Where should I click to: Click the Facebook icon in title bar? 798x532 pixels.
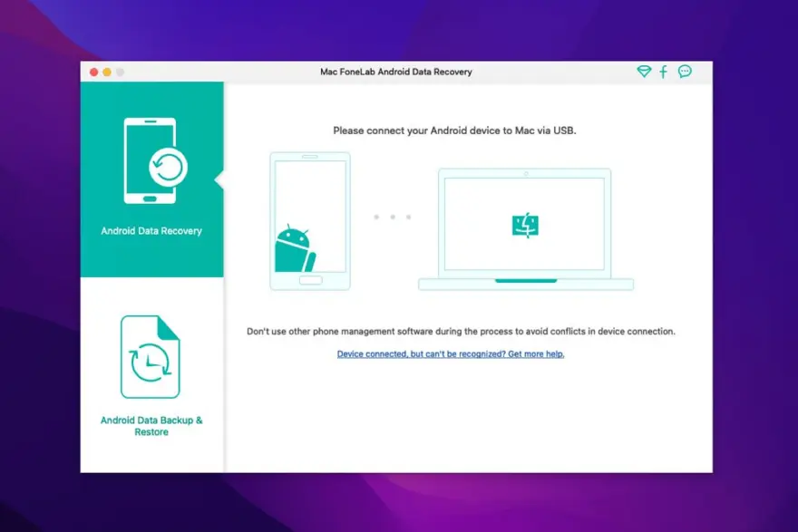click(664, 72)
